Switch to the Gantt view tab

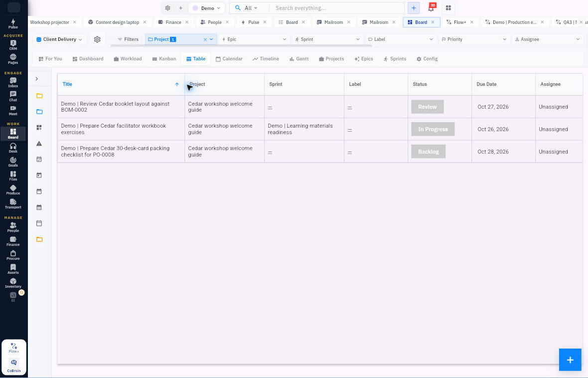tap(299, 59)
